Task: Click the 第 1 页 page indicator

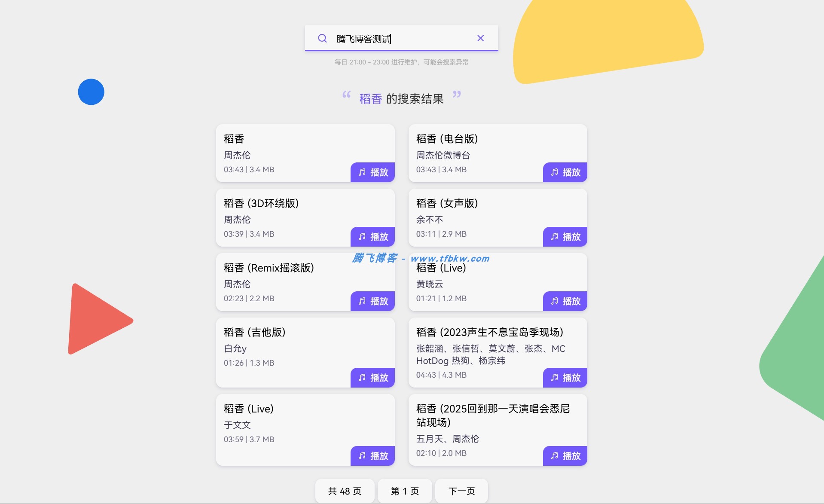Action: click(x=404, y=491)
